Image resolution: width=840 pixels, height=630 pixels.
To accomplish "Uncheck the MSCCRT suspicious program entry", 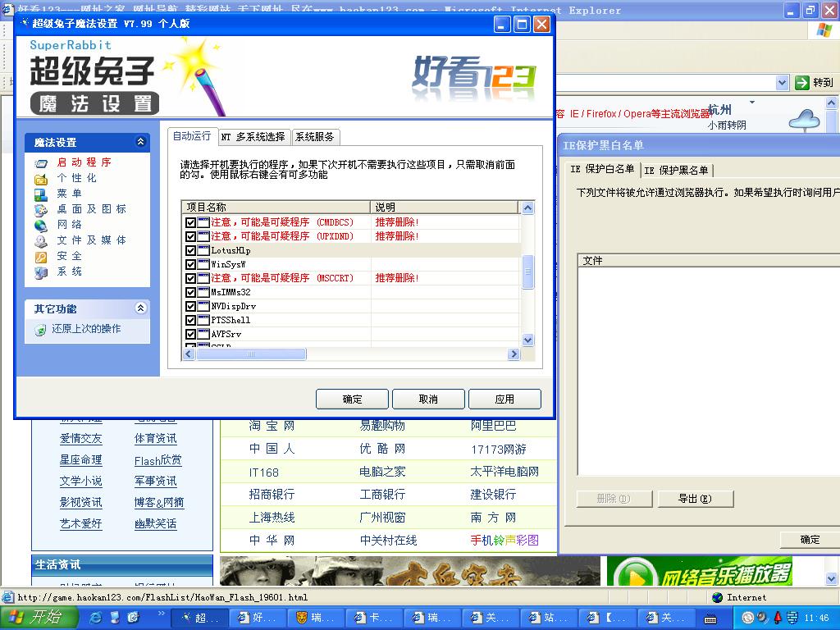I will (x=190, y=278).
